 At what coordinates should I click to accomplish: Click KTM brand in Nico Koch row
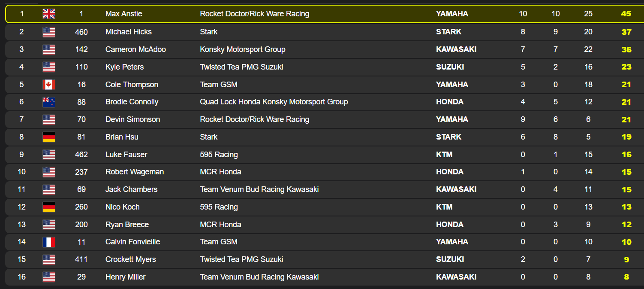[x=444, y=207]
